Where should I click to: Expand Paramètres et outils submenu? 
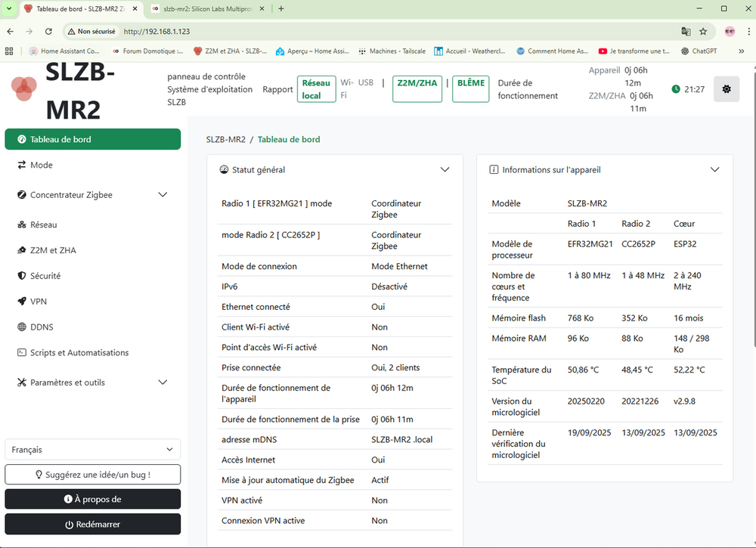[92, 382]
